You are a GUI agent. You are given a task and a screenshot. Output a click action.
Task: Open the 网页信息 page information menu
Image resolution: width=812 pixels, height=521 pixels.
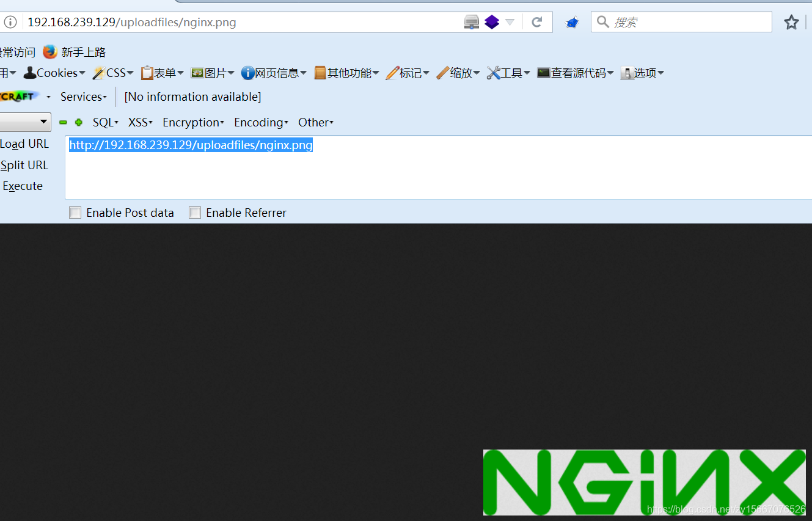[x=274, y=73]
